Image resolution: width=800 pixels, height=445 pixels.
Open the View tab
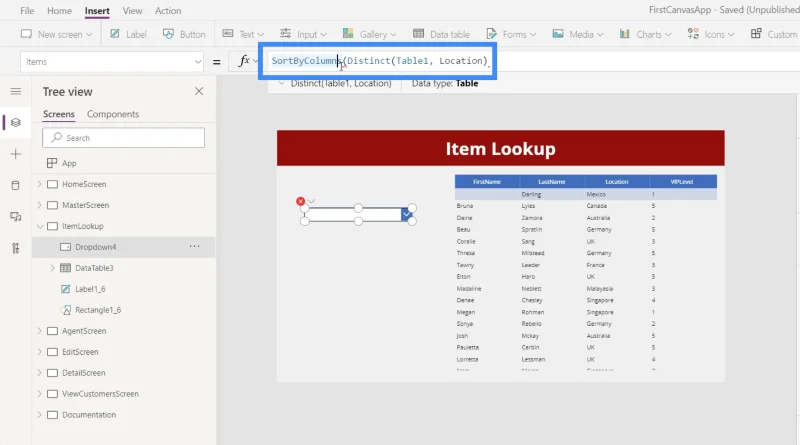132,11
